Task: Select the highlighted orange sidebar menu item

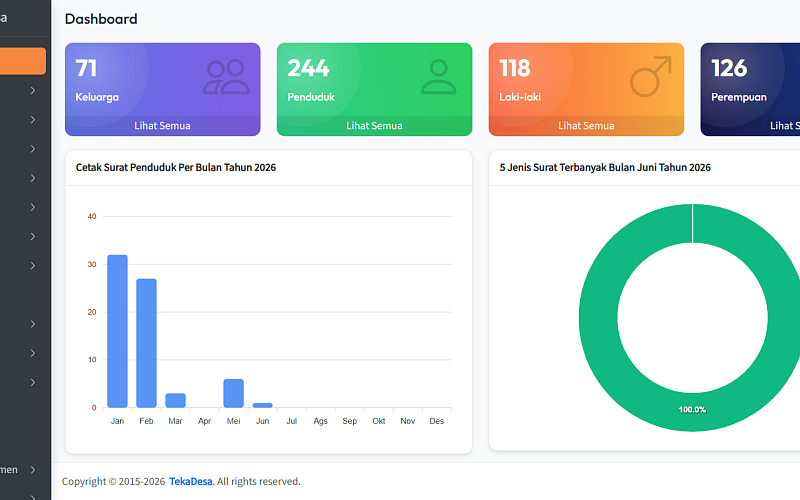Action: point(22,61)
